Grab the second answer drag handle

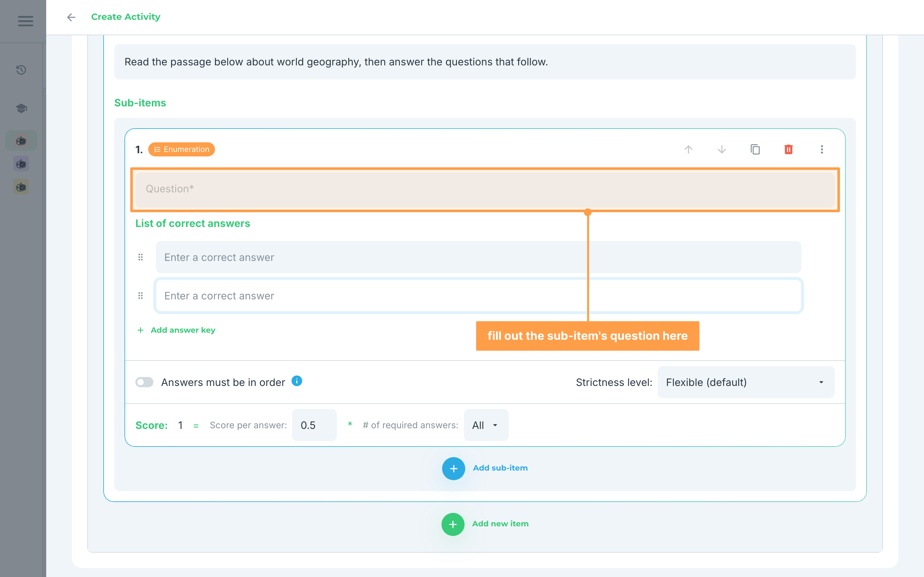(141, 296)
